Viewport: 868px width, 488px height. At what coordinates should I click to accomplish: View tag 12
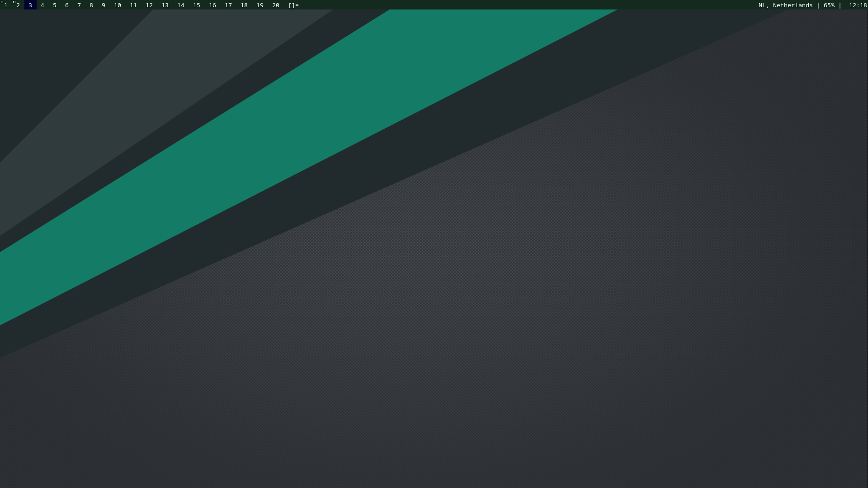pos(149,5)
